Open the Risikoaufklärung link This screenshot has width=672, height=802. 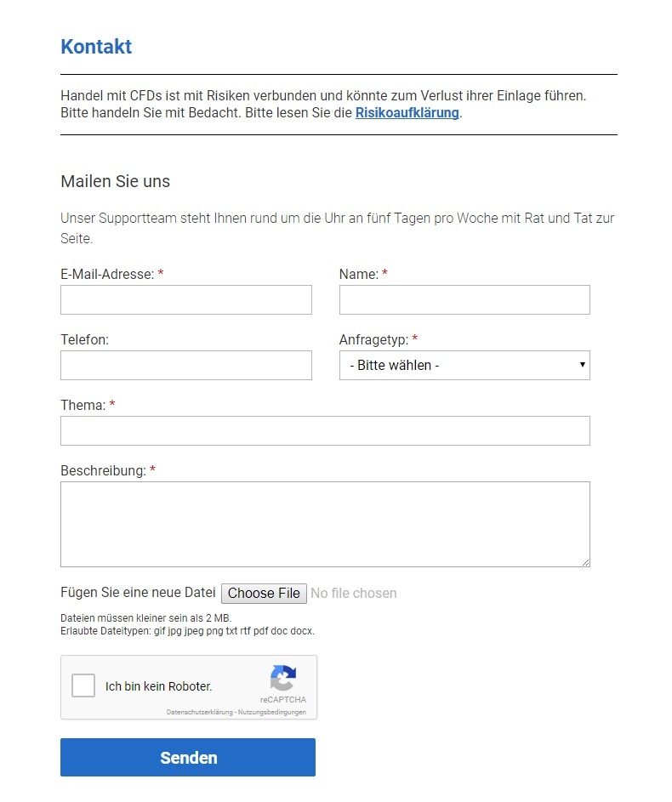[407, 112]
